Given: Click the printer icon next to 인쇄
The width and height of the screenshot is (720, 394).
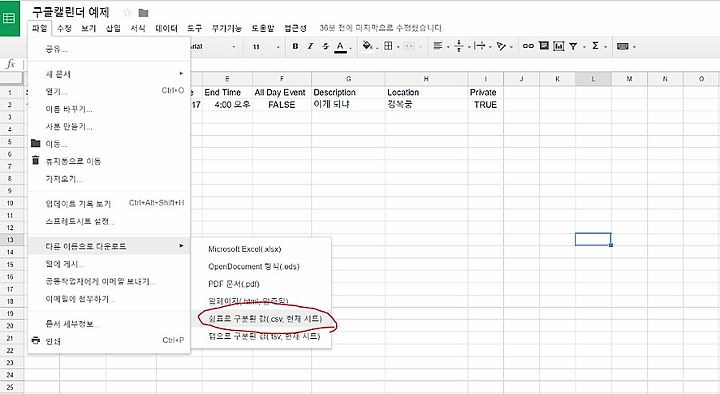Looking at the screenshot, I should (35, 340).
